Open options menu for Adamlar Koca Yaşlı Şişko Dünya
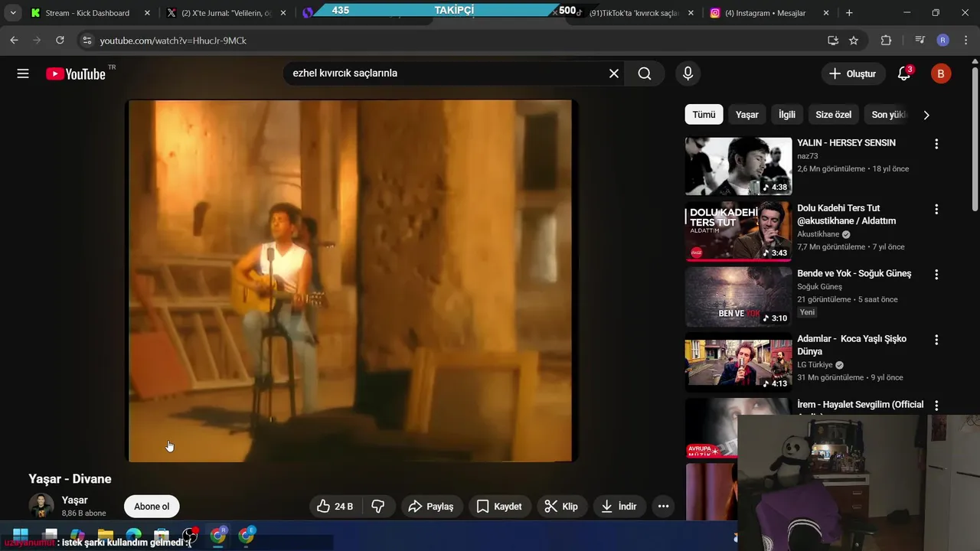 click(x=936, y=340)
